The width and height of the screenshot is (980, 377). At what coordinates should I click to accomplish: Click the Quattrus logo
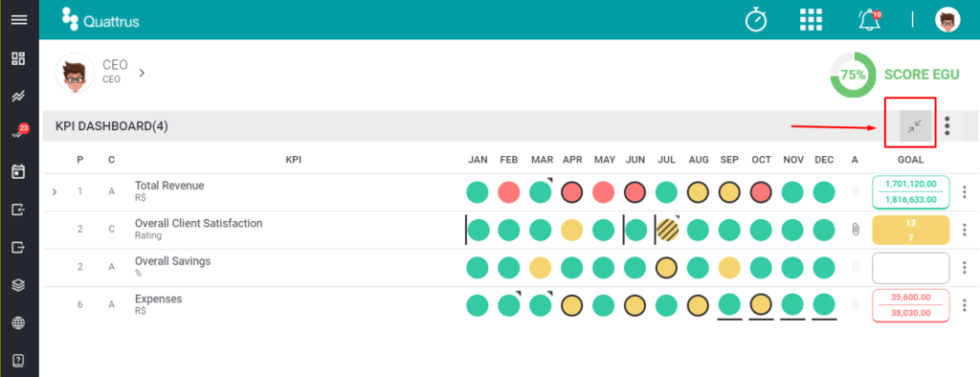[x=100, y=19]
